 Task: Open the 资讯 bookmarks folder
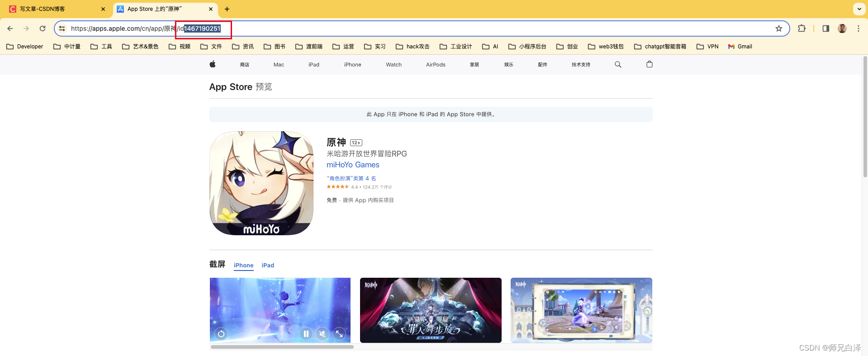[x=243, y=47]
